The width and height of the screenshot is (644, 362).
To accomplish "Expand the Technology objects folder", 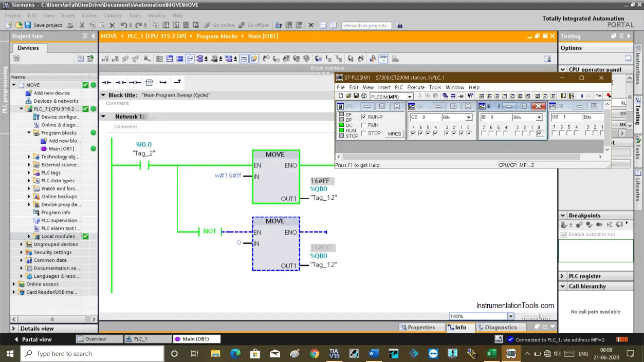I will click(x=29, y=157).
